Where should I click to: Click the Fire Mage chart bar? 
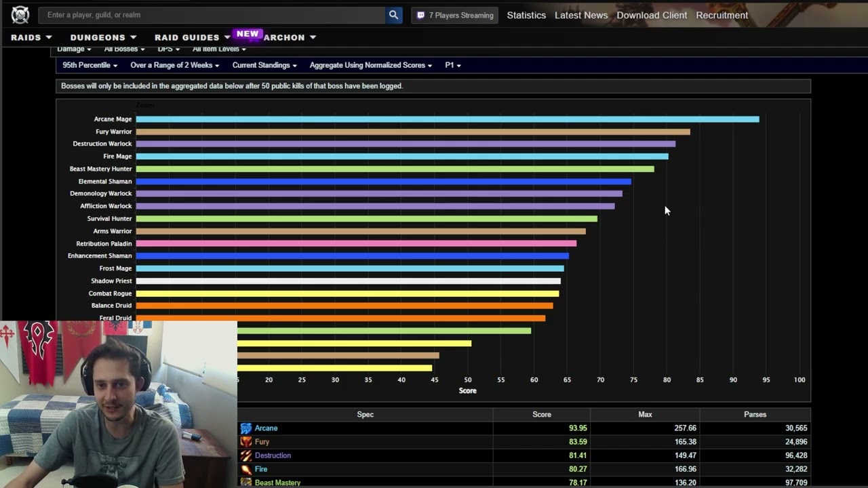402,157
